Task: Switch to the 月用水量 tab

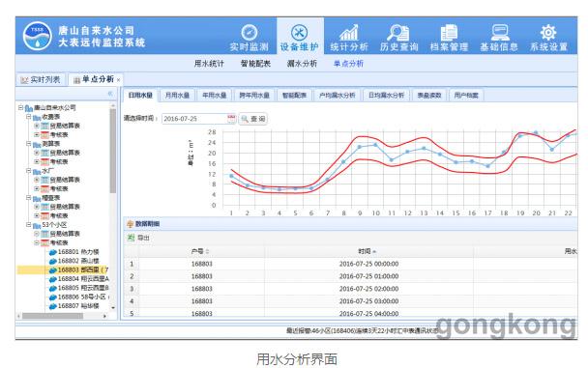Action: (x=177, y=96)
